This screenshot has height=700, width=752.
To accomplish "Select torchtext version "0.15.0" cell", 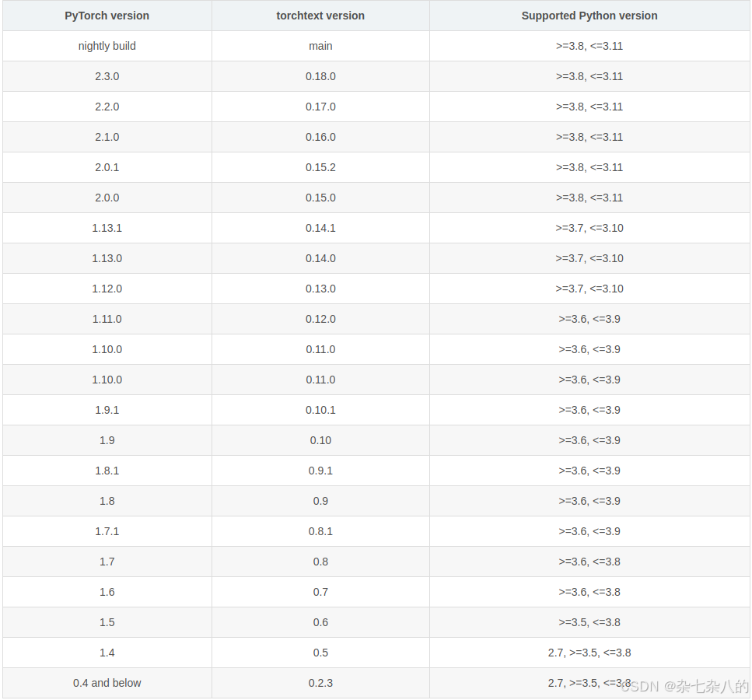I will pyautogui.click(x=320, y=198).
